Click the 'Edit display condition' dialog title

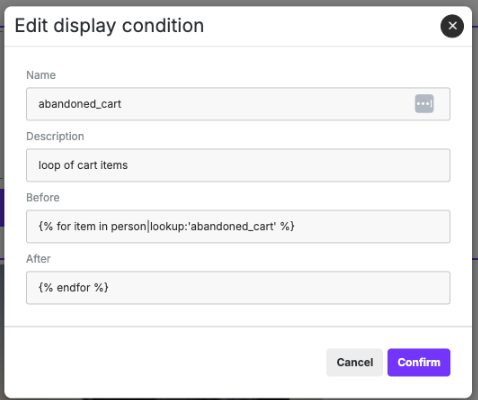[109, 26]
